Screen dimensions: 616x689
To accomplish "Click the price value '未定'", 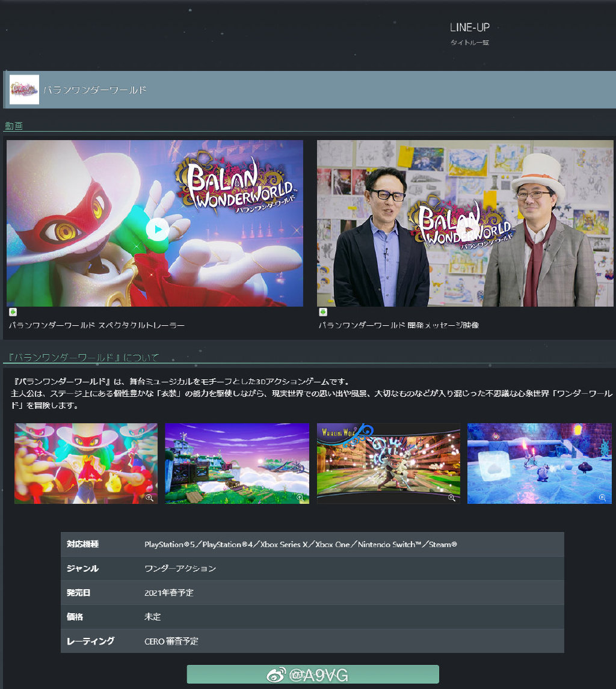I will click(x=153, y=617).
